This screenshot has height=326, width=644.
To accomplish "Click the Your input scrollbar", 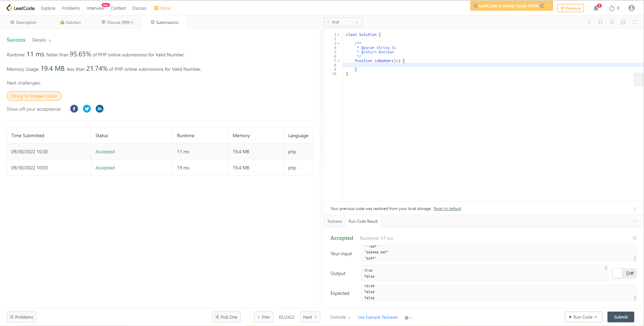I will pyautogui.click(x=635, y=258).
